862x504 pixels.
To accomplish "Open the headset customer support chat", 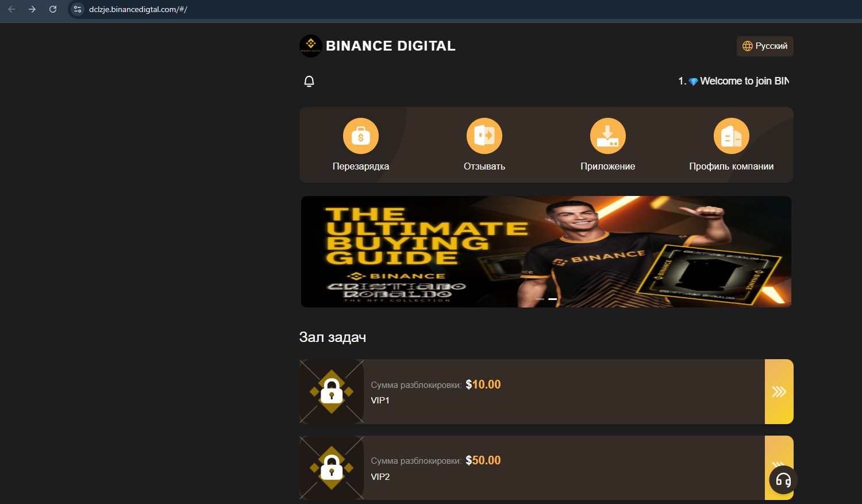I will [x=783, y=480].
